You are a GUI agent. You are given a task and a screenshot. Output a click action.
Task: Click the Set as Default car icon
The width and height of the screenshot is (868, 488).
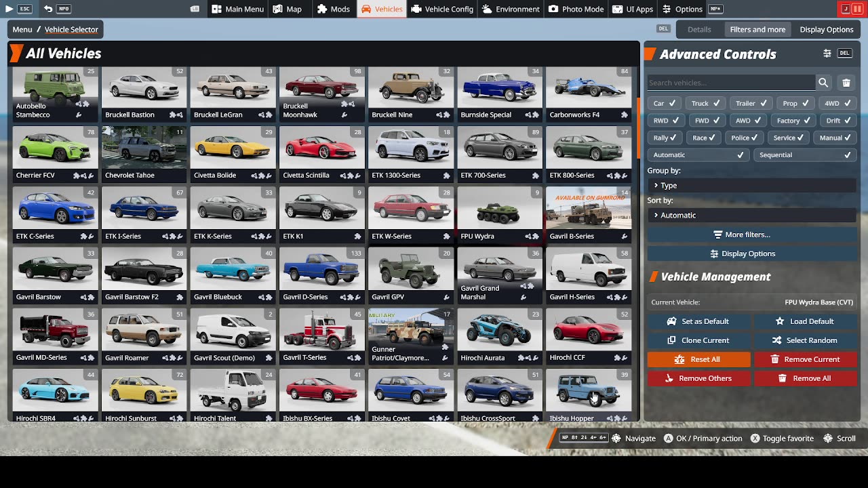(x=671, y=321)
